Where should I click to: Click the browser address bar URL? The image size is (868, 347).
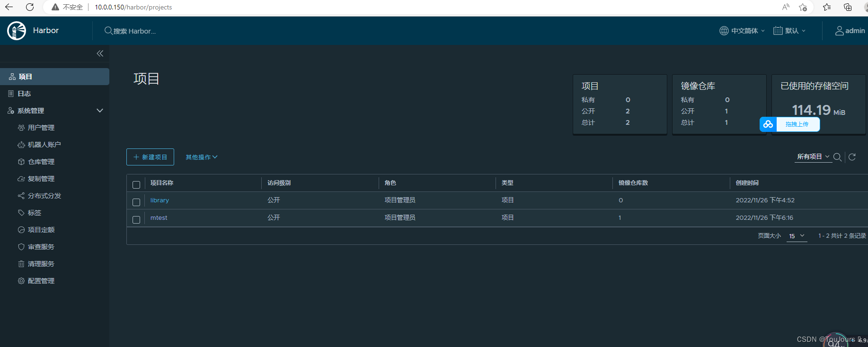(133, 7)
